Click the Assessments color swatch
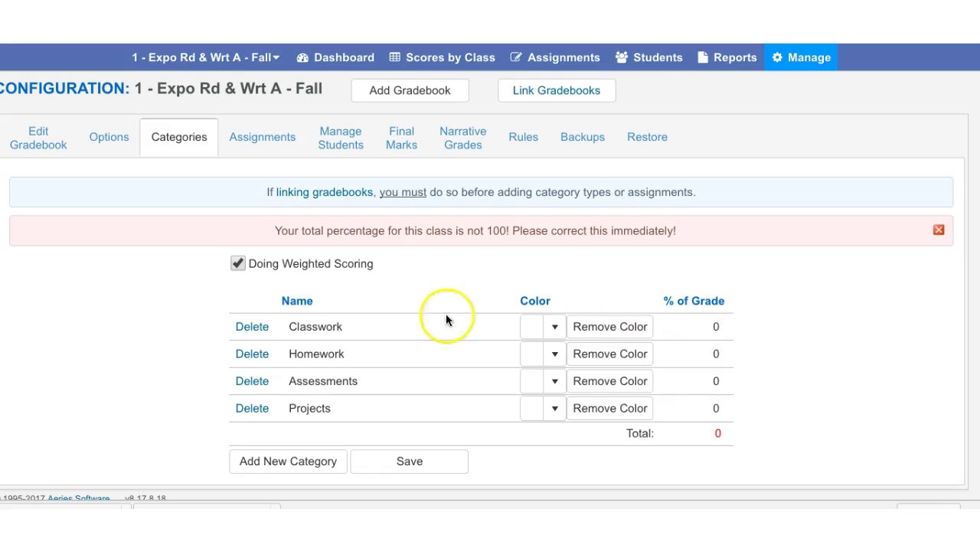This screenshot has height=551, width=980. tap(532, 381)
